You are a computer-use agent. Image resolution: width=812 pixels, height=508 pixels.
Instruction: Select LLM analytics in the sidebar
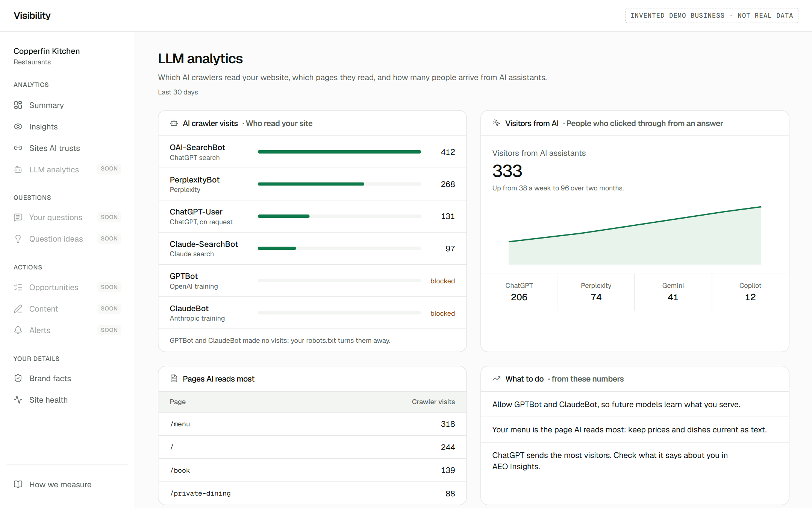coord(67,169)
